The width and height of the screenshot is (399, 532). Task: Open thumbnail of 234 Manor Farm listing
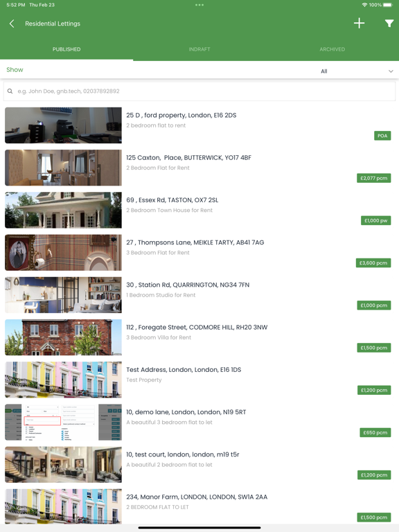click(63, 507)
